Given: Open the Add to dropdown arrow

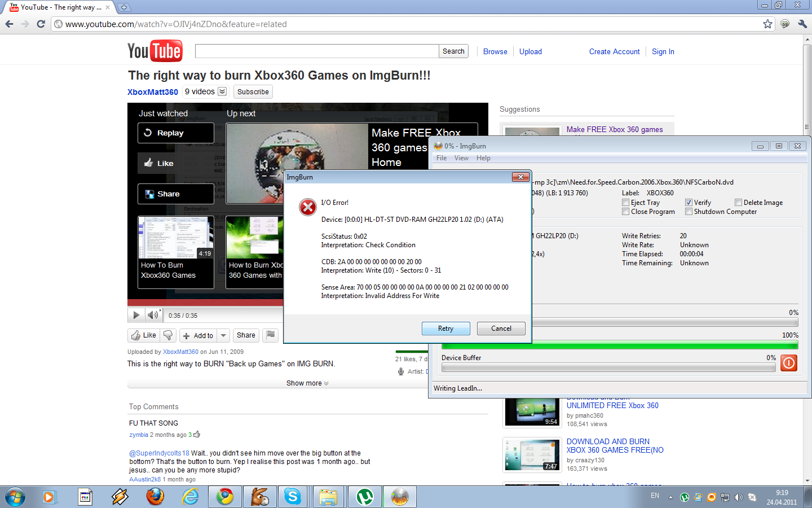Looking at the screenshot, I should tap(223, 335).
